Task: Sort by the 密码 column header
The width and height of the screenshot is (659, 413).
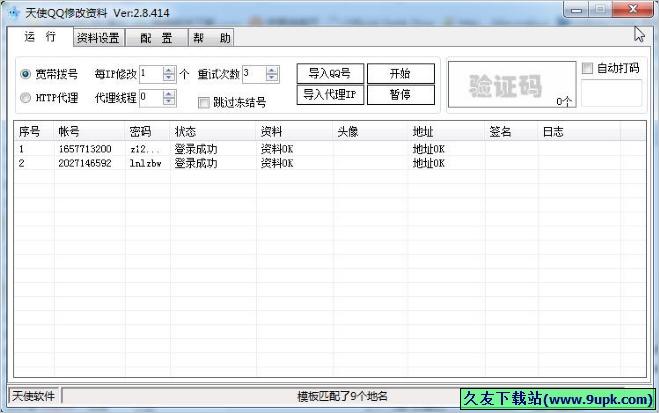Action: tap(147, 132)
